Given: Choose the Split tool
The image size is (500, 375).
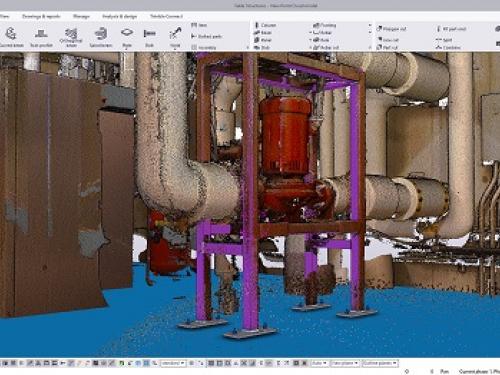Looking at the screenshot, I should pyautogui.click(x=444, y=40).
